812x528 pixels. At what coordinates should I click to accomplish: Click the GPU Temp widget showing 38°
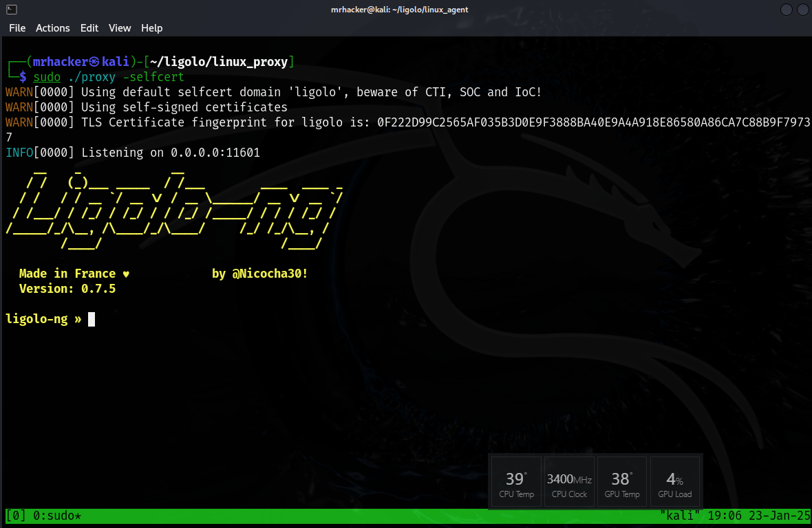click(x=622, y=482)
